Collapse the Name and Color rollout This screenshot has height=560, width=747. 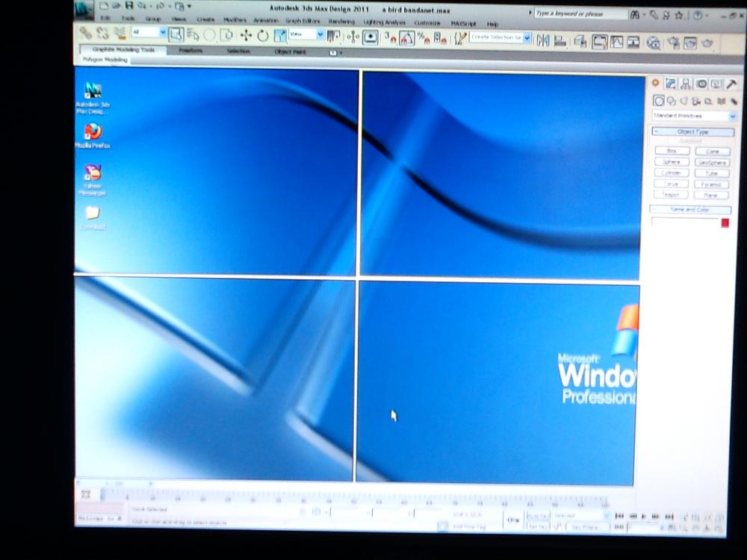(690, 209)
